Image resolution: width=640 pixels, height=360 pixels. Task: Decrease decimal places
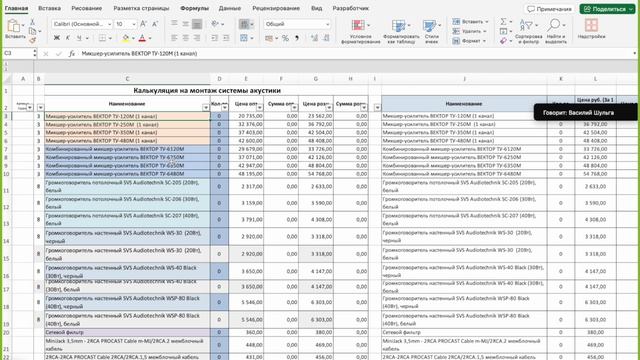point(326,38)
